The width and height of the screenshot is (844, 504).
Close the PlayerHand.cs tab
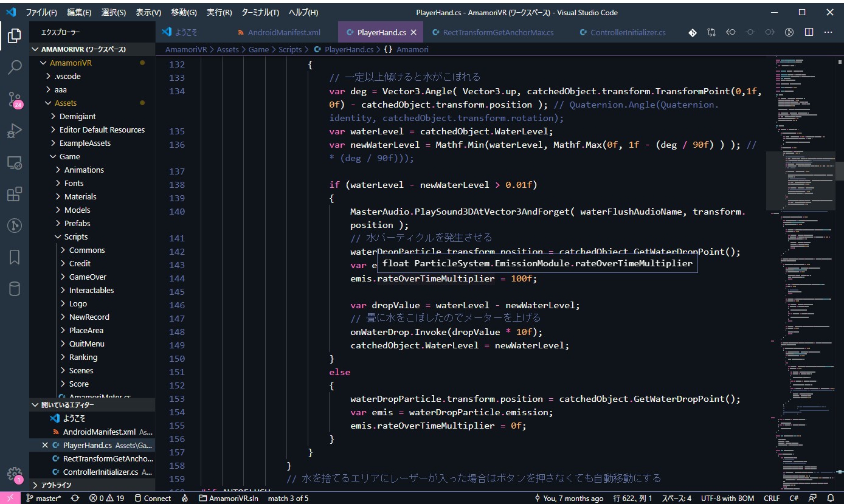tap(414, 32)
